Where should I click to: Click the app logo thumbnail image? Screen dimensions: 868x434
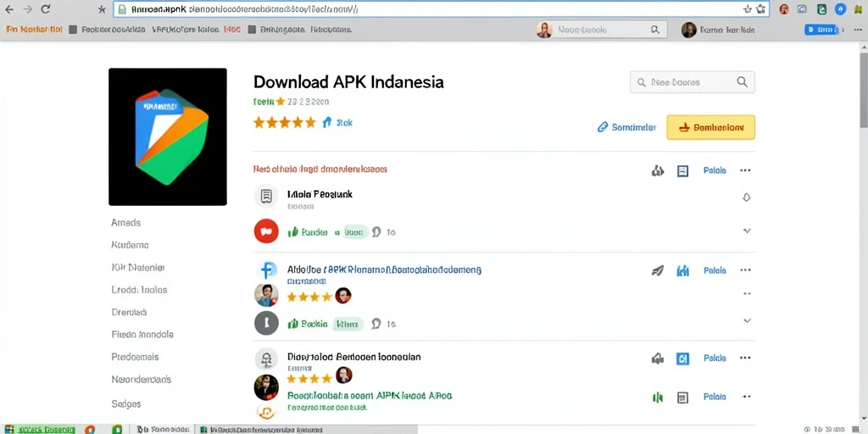pyautogui.click(x=168, y=136)
